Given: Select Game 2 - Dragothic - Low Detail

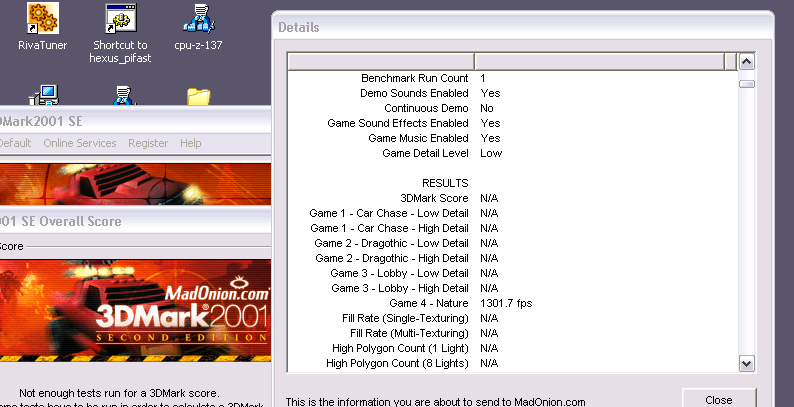Looking at the screenshot, I should tap(512, 243).
